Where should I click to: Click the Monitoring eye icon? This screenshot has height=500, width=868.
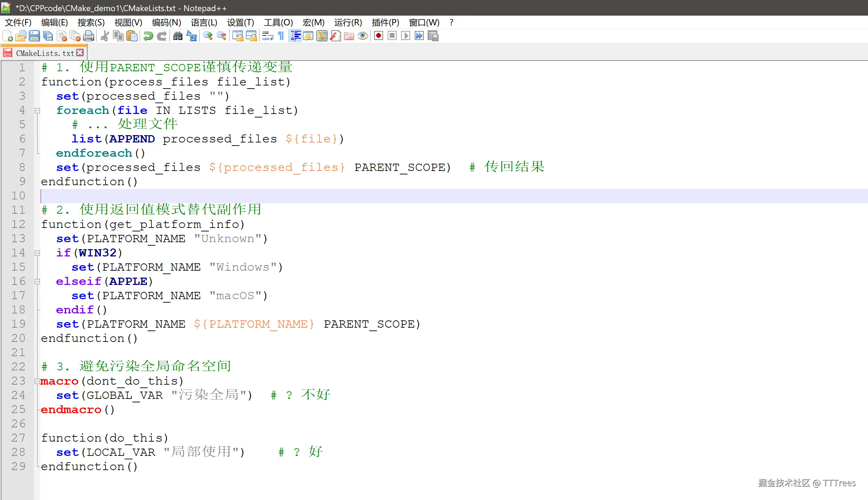[363, 36]
